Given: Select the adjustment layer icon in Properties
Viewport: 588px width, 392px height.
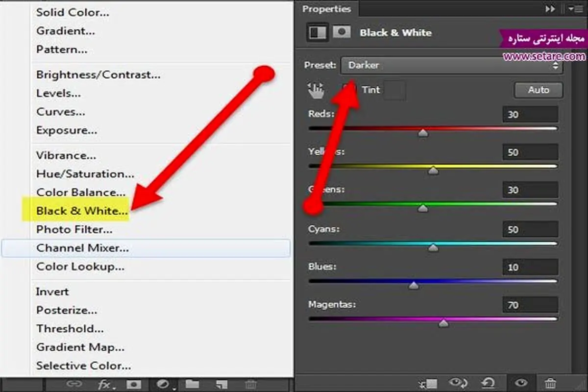Looking at the screenshot, I should click(318, 32).
